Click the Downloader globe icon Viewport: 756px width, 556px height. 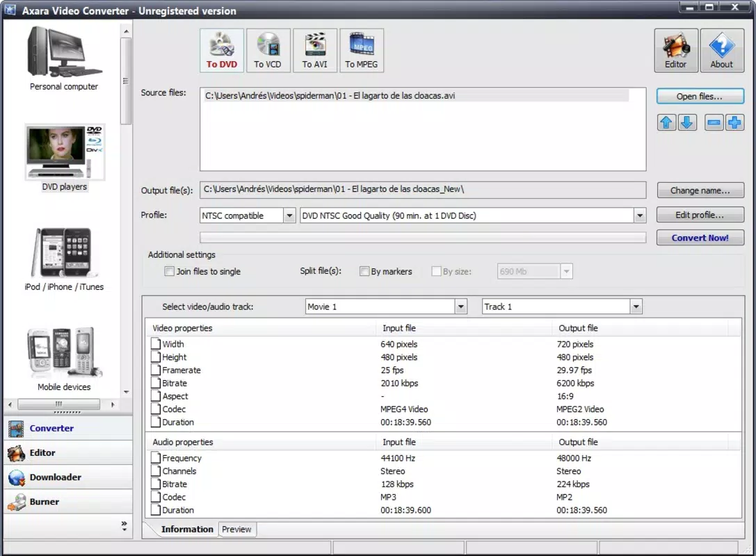pyautogui.click(x=16, y=477)
